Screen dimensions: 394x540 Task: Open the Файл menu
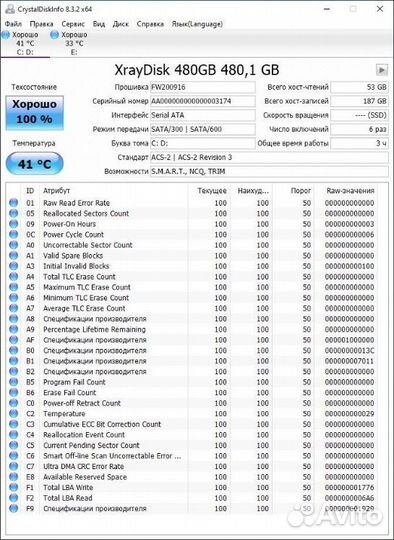click(13, 24)
